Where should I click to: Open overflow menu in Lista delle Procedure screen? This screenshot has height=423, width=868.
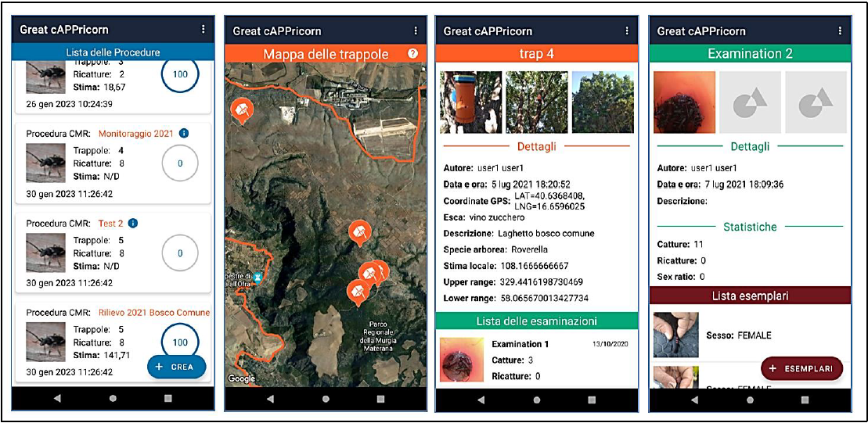203,30
